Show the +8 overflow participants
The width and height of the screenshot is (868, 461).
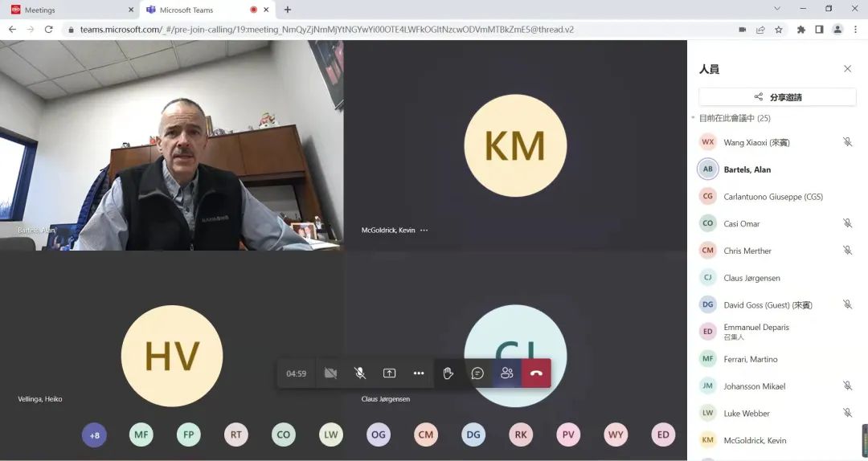click(x=94, y=435)
